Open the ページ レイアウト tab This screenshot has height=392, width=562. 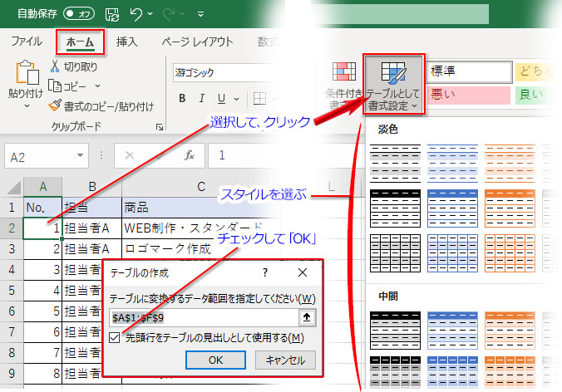(x=197, y=42)
